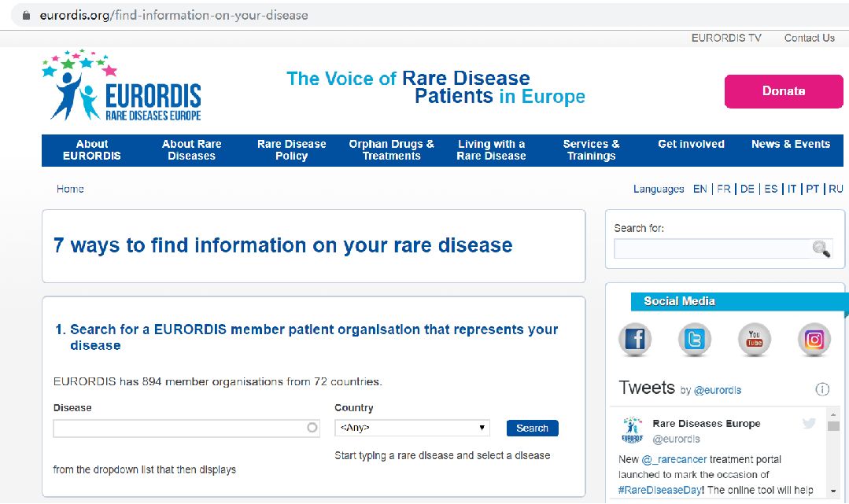Image resolution: width=849 pixels, height=504 pixels.
Task: Click the tweets info icon
Action: [x=822, y=389]
